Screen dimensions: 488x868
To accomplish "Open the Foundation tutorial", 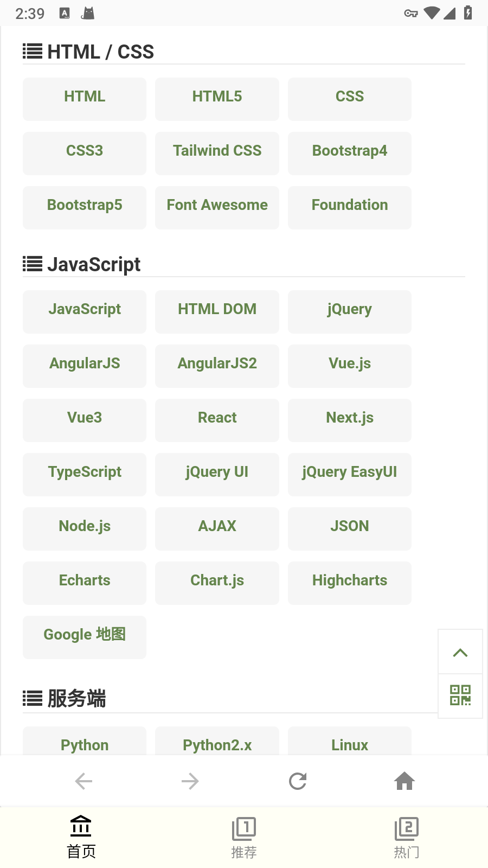I will click(350, 207).
